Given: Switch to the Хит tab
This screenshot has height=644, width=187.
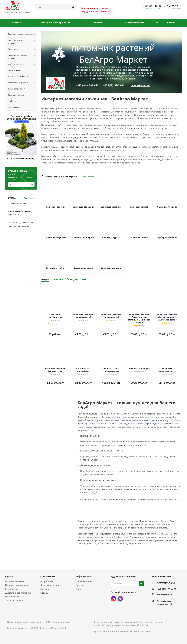Looking at the screenshot, I should pyautogui.click(x=84, y=279).
